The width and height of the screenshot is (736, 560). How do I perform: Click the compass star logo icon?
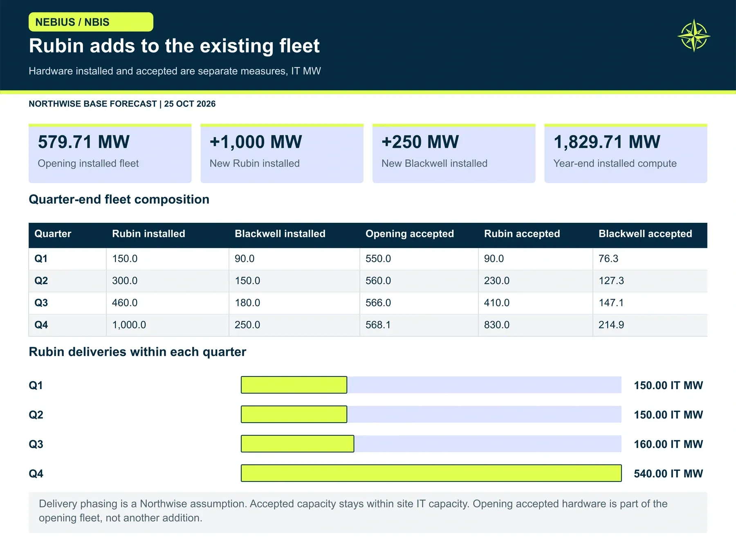pyautogui.click(x=694, y=36)
